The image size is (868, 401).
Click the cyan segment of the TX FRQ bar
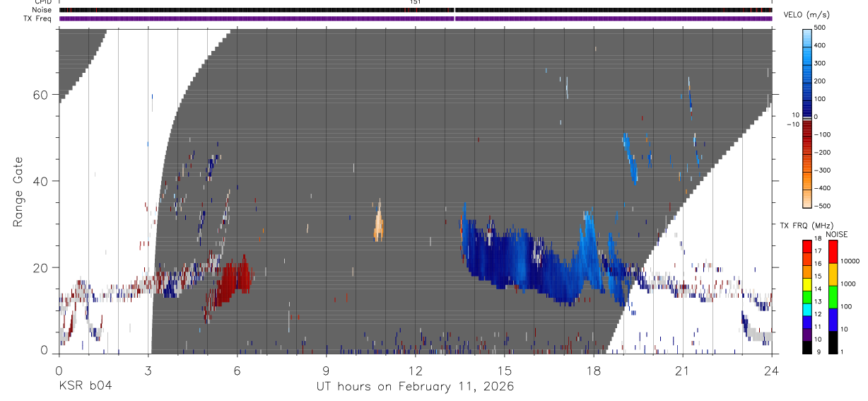coord(808,311)
